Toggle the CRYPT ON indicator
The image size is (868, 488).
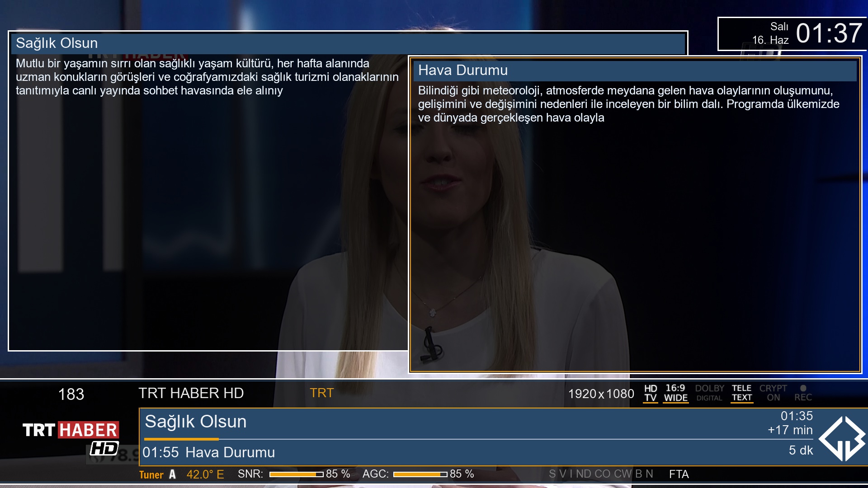pyautogui.click(x=773, y=393)
